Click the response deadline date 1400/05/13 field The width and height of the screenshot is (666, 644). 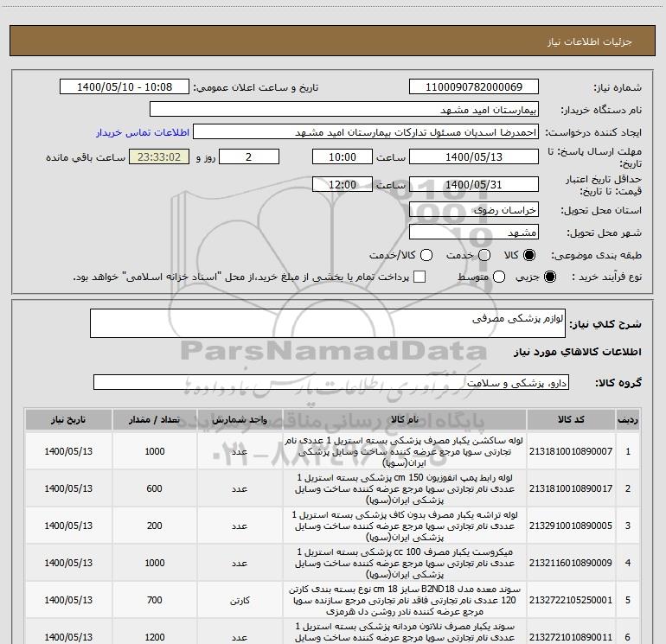474,156
